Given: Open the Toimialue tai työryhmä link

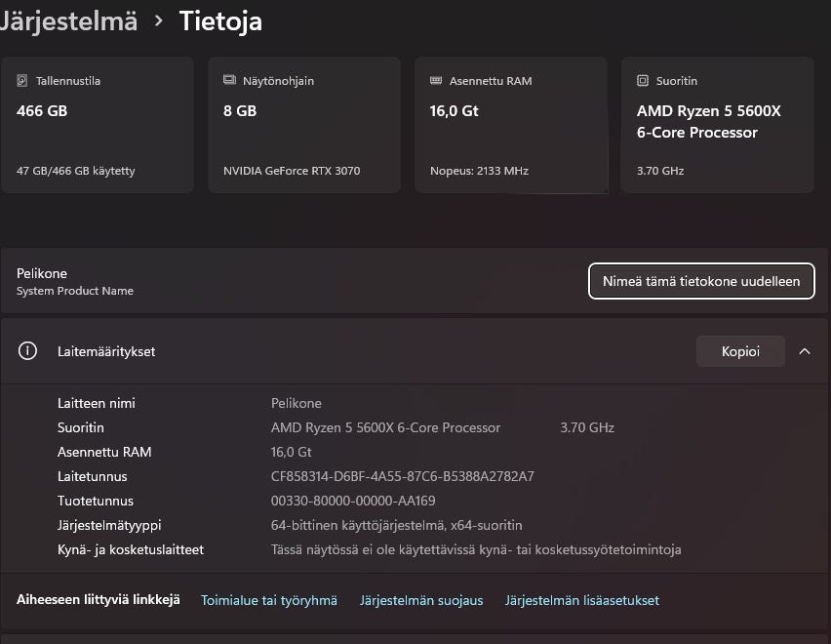Looking at the screenshot, I should [269, 600].
